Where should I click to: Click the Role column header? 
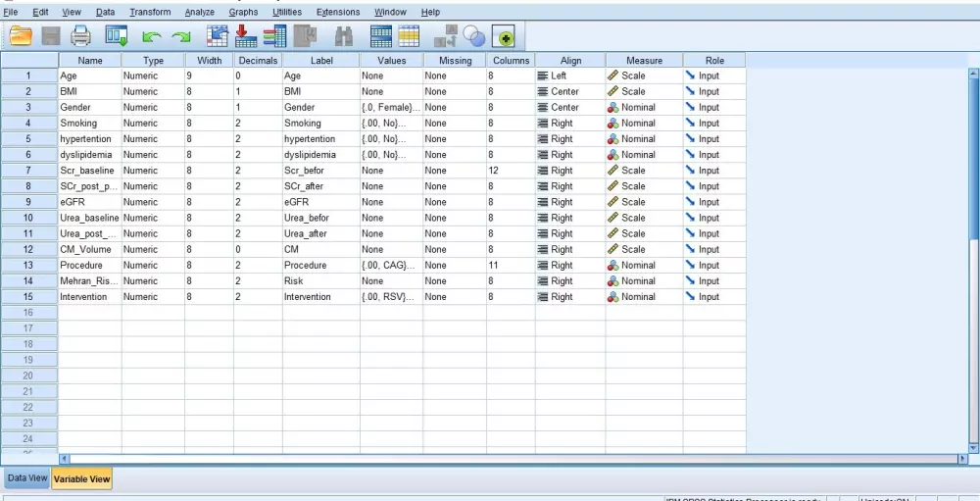714,61
